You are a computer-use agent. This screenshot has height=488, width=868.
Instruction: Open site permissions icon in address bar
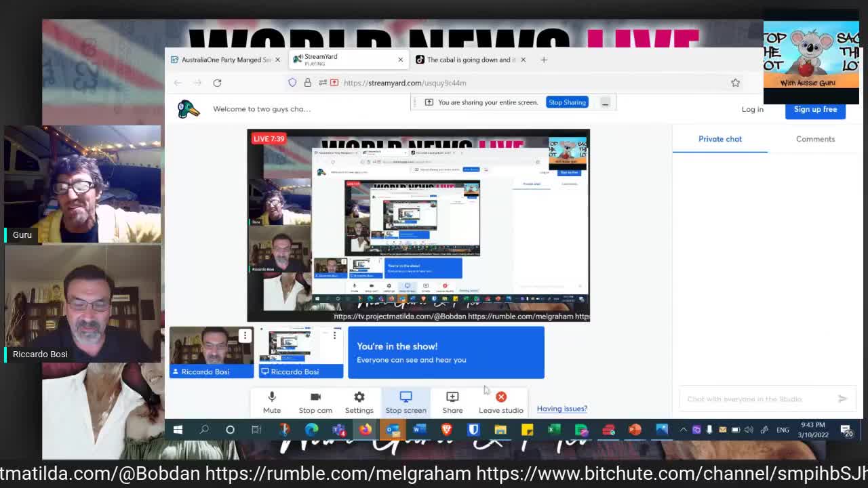323,83
